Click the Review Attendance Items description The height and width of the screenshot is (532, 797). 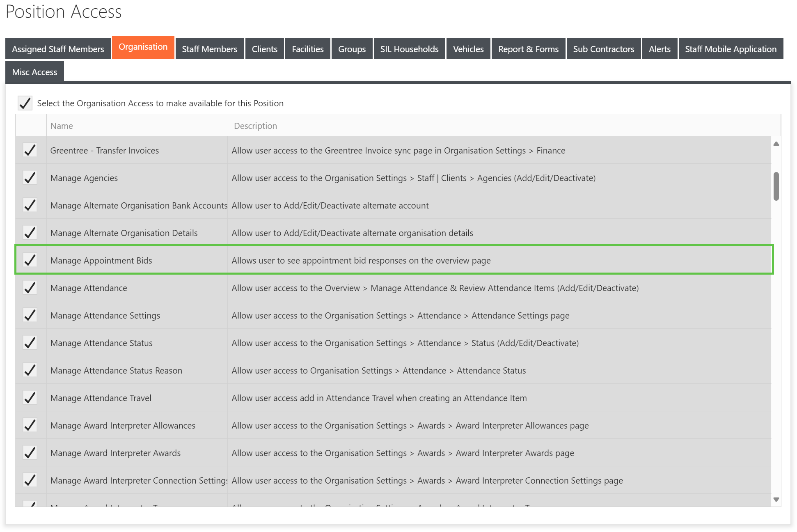click(x=435, y=288)
